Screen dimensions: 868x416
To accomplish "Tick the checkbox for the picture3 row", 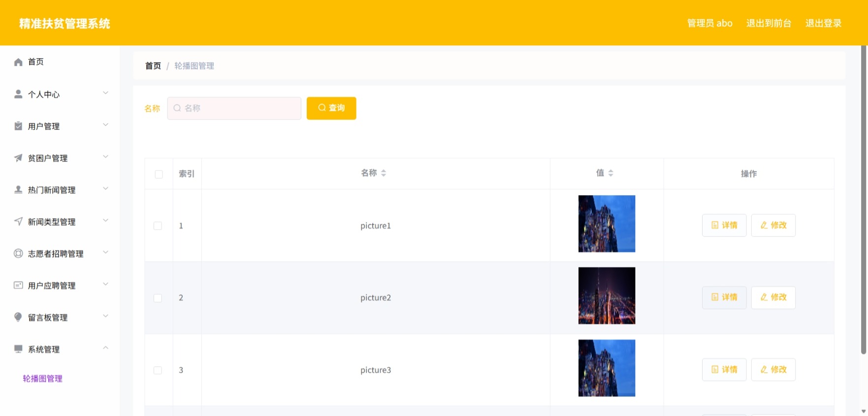I will pyautogui.click(x=158, y=370).
